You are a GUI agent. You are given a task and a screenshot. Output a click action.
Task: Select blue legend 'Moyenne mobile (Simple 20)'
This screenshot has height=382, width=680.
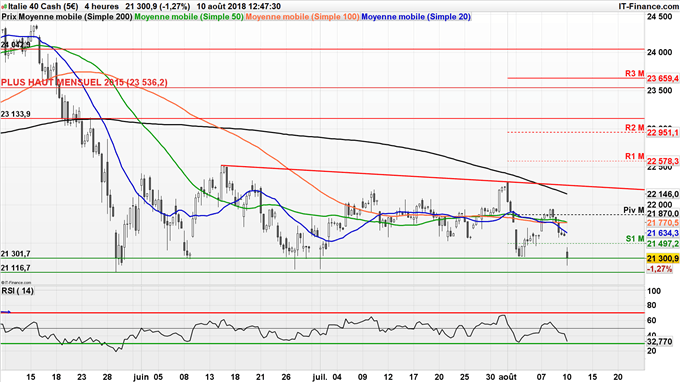coord(416,17)
